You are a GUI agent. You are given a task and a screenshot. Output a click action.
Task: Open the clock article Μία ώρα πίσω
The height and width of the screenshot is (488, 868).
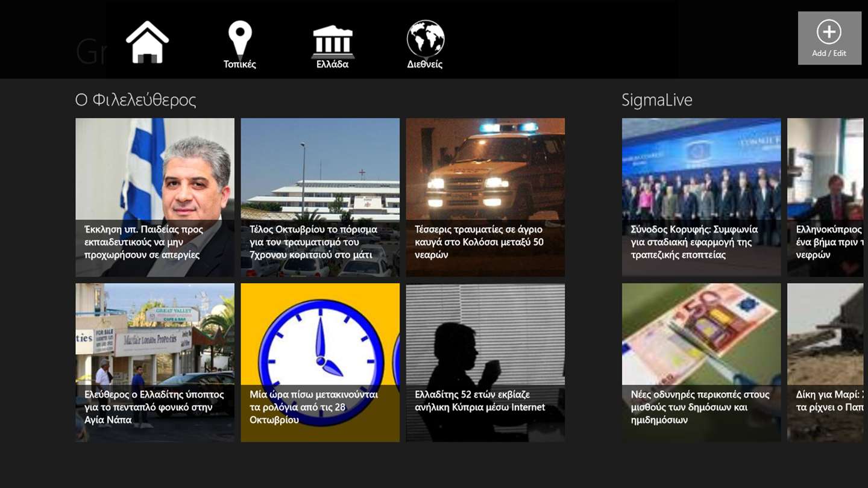tap(320, 362)
